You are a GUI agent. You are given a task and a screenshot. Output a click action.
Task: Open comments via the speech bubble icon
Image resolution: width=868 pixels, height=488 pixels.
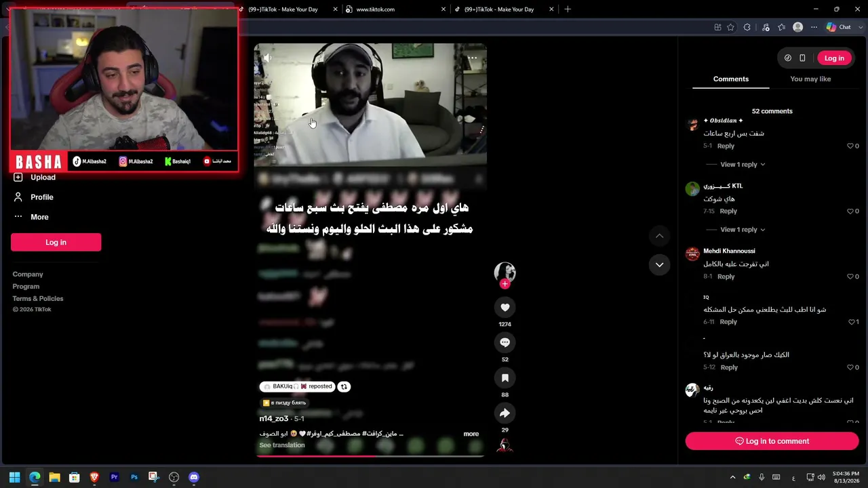(505, 343)
